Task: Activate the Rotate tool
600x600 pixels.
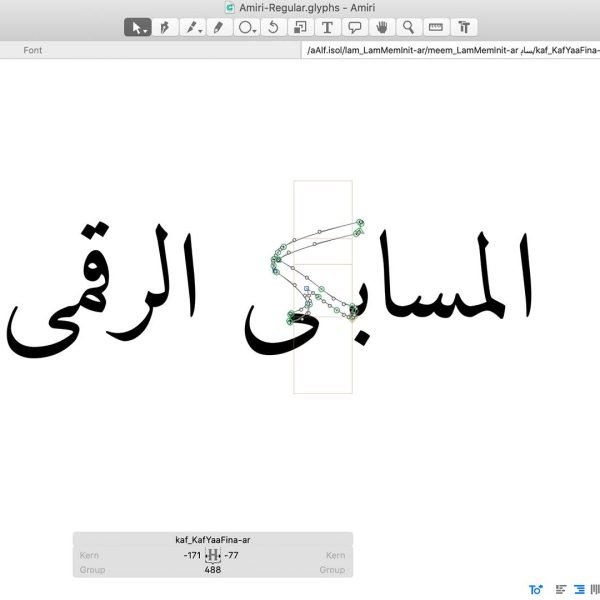Action: (x=273, y=27)
